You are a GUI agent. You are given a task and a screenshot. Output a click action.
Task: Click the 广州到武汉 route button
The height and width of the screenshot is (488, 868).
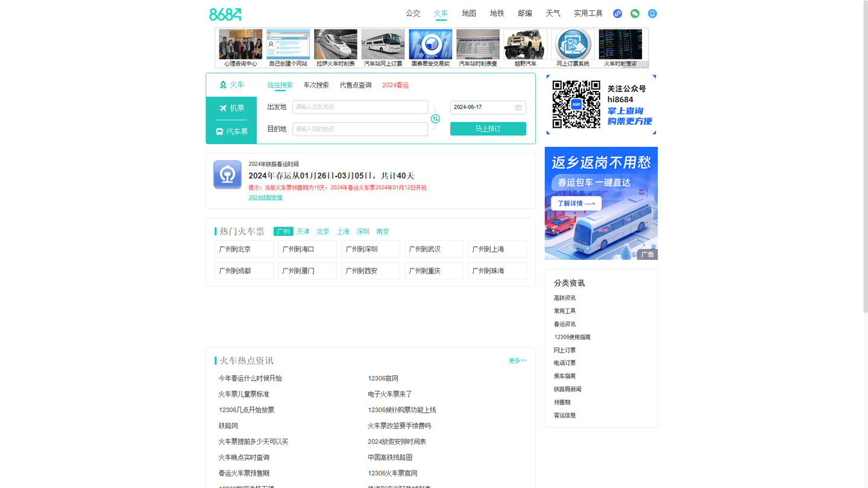434,249
